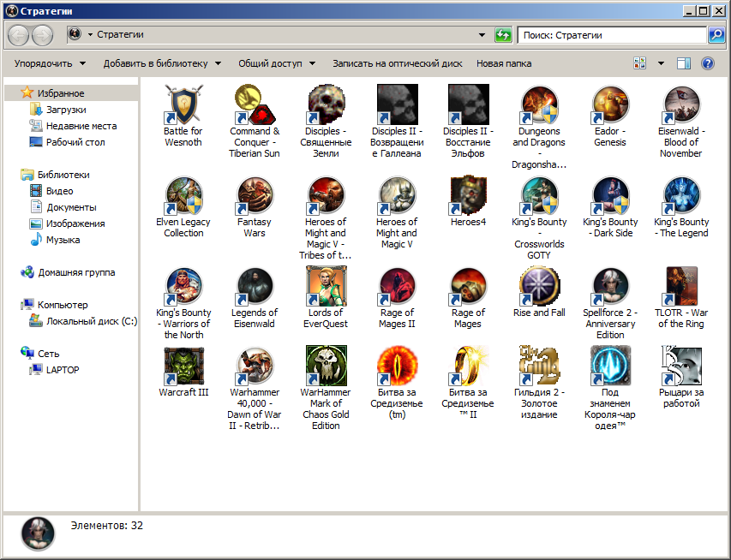Select WarHammer Mark of Chaos Gold Edition
The height and width of the screenshot is (560, 731).
pos(326,388)
